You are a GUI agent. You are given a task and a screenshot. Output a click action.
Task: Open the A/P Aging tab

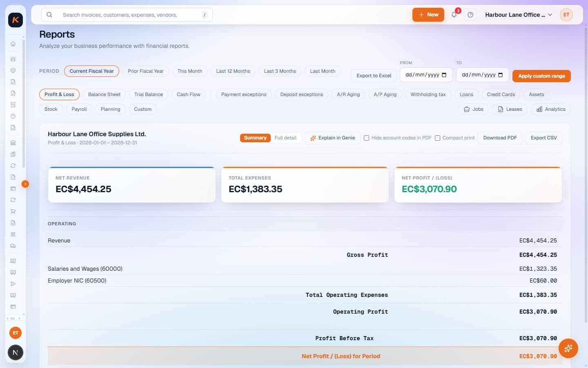coord(385,94)
